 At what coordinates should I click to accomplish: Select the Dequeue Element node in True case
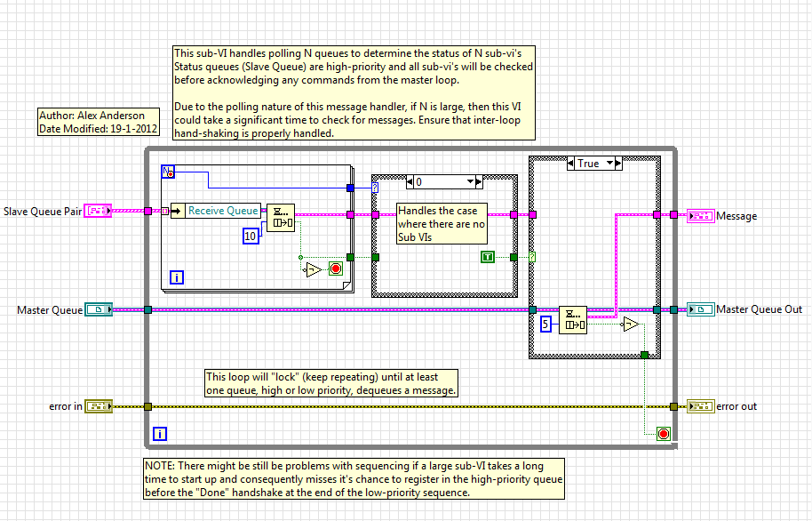pyautogui.click(x=575, y=319)
